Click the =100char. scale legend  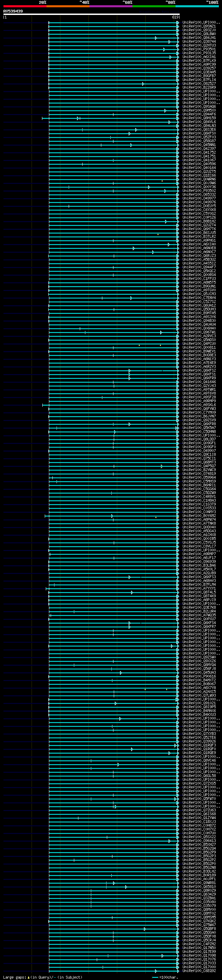[x=165, y=977]
